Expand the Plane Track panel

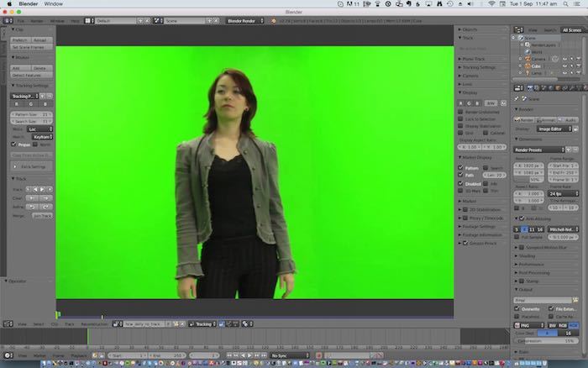pyautogui.click(x=473, y=59)
